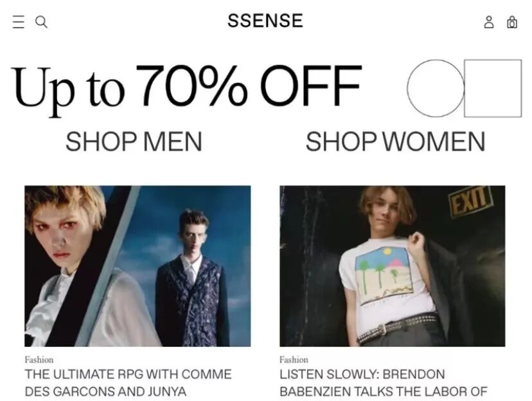Select SHOP MEN
This screenshot has width=532, height=401.
tap(134, 141)
